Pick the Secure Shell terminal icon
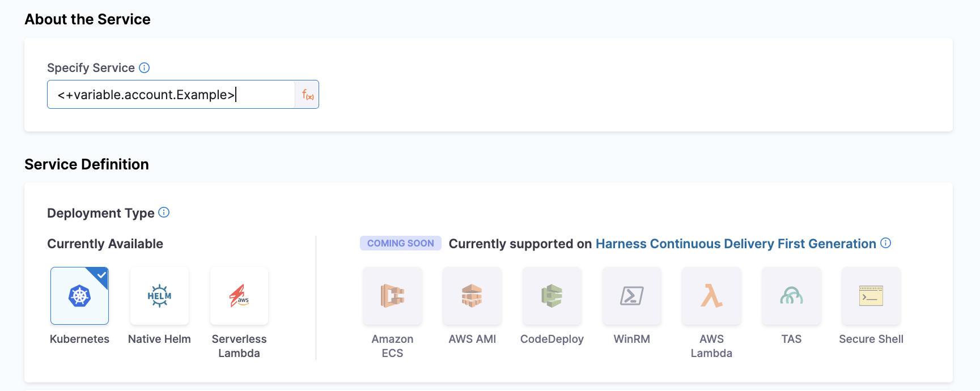The image size is (980, 391). [x=871, y=296]
